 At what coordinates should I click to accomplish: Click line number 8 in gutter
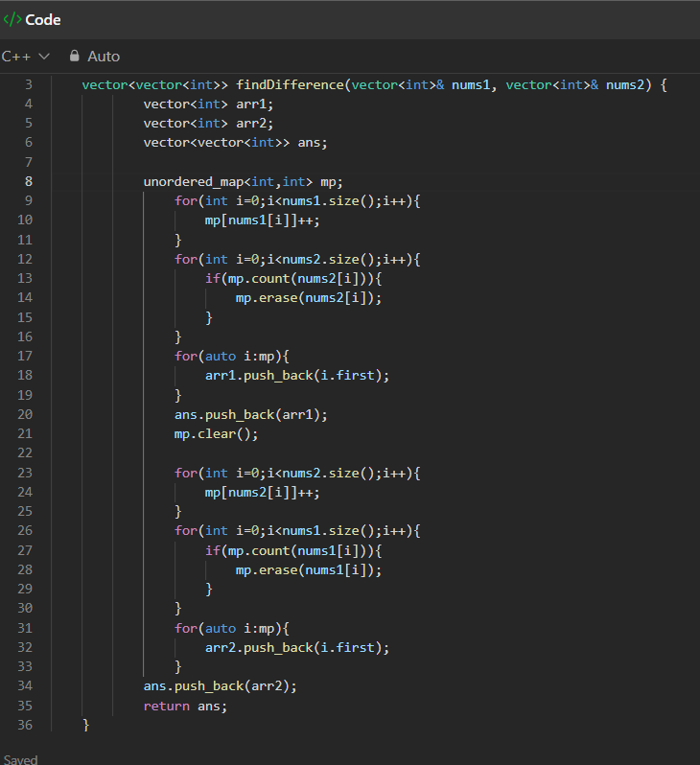pos(29,181)
